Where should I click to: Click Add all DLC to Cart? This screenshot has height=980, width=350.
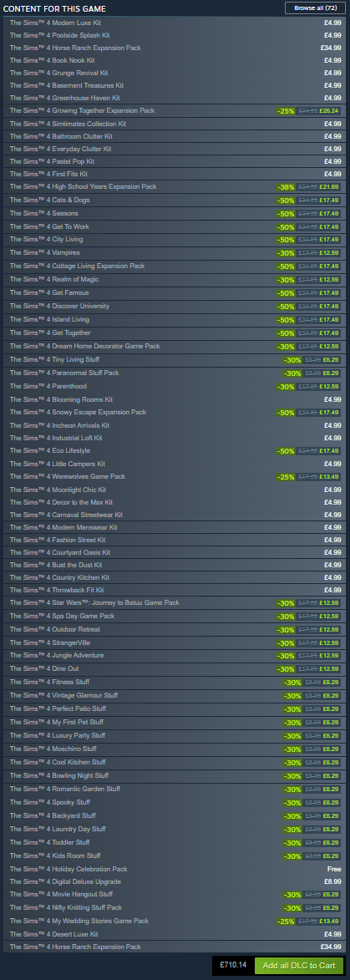click(x=299, y=965)
